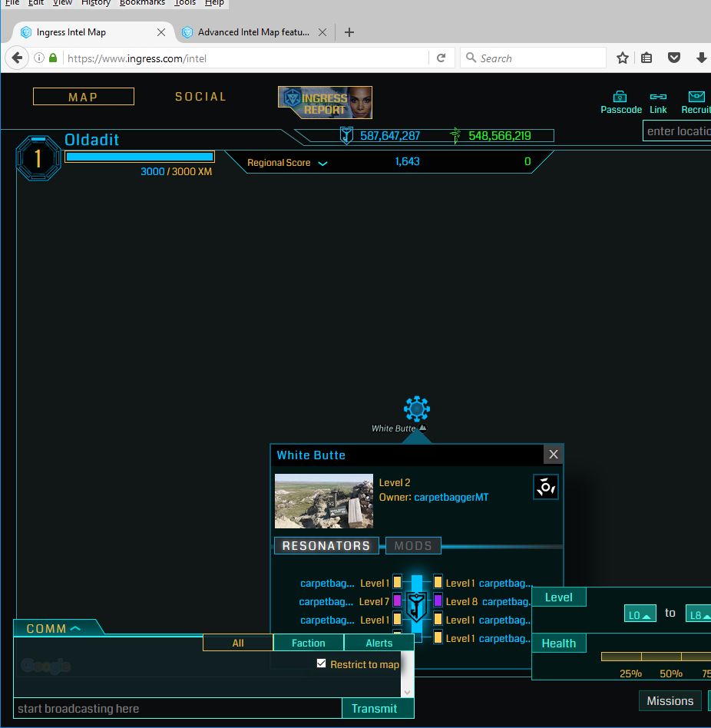Click the Passcode briefcase icon
Image resolution: width=711 pixels, height=728 pixels.
(x=620, y=97)
